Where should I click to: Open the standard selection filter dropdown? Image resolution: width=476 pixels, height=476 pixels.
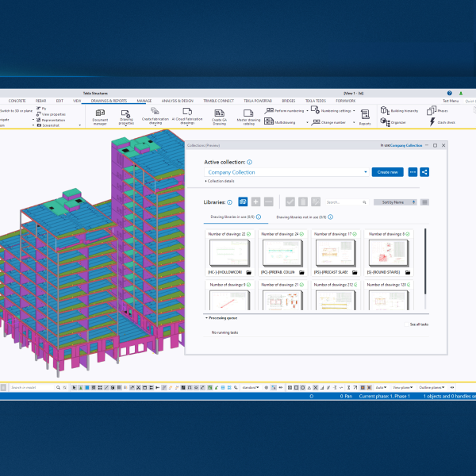[251, 387]
